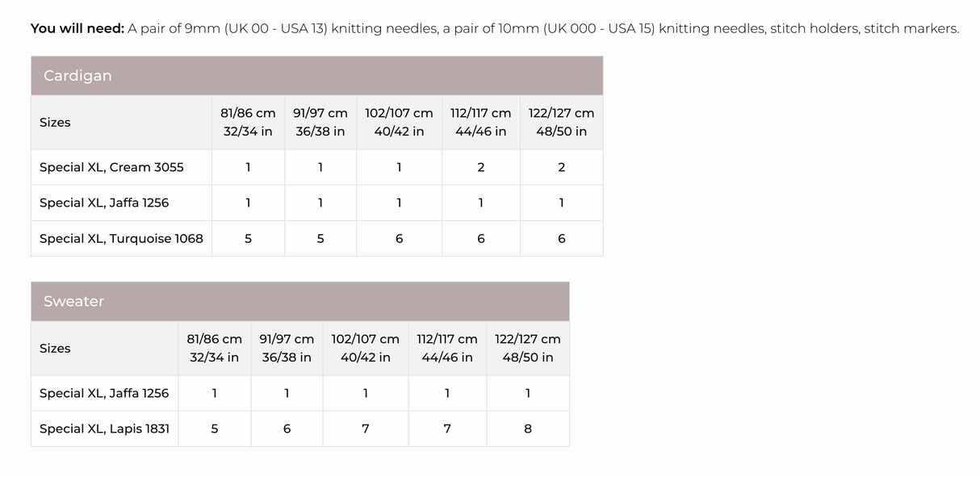This screenshot has height=477, width=980.
Task: Click Turquoise 1068 quantity for 102/107 cm
Action: (x=399, y=239)
